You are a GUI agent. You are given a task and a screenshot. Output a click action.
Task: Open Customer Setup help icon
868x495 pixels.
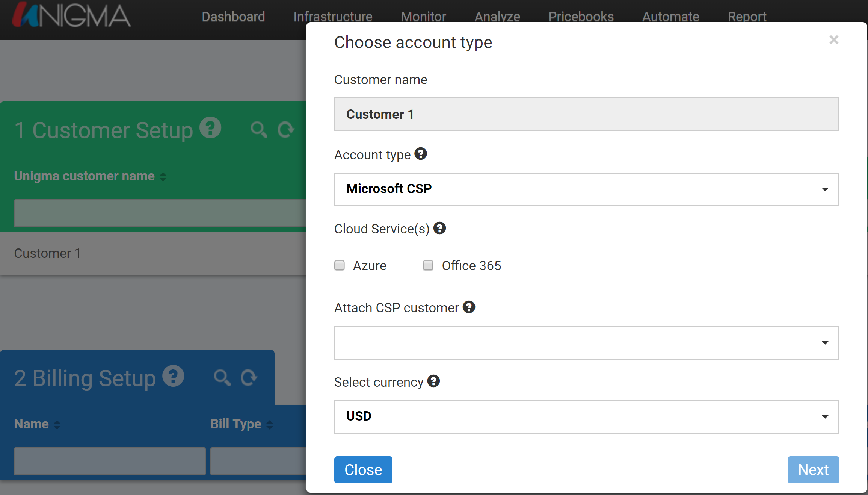(210, 128)
